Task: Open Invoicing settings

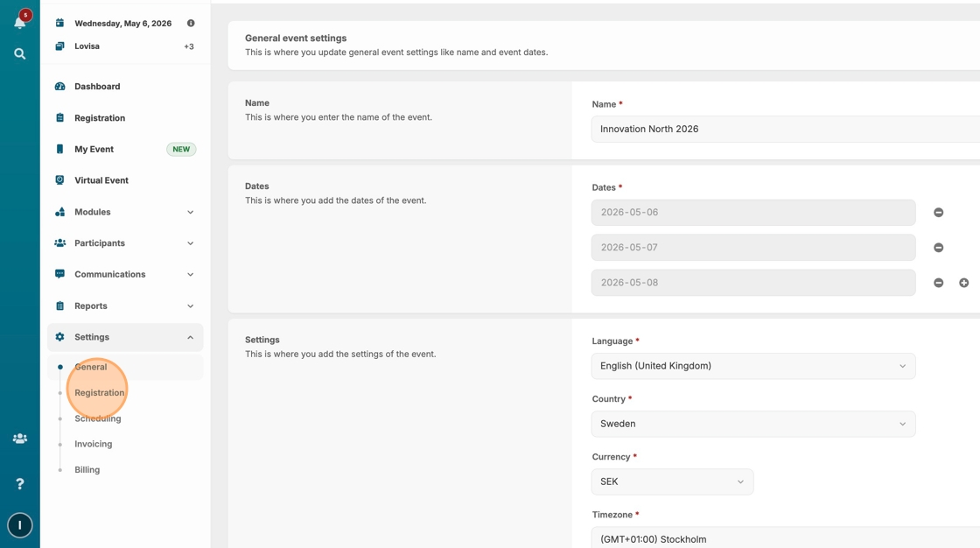Action: click(x=93, y=444)
